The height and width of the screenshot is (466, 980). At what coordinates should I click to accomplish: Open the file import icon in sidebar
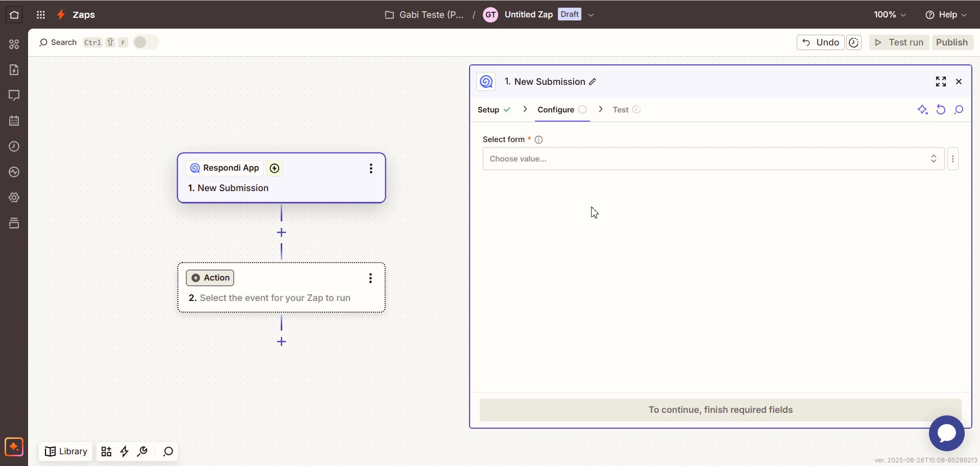[x=14, y=70]
